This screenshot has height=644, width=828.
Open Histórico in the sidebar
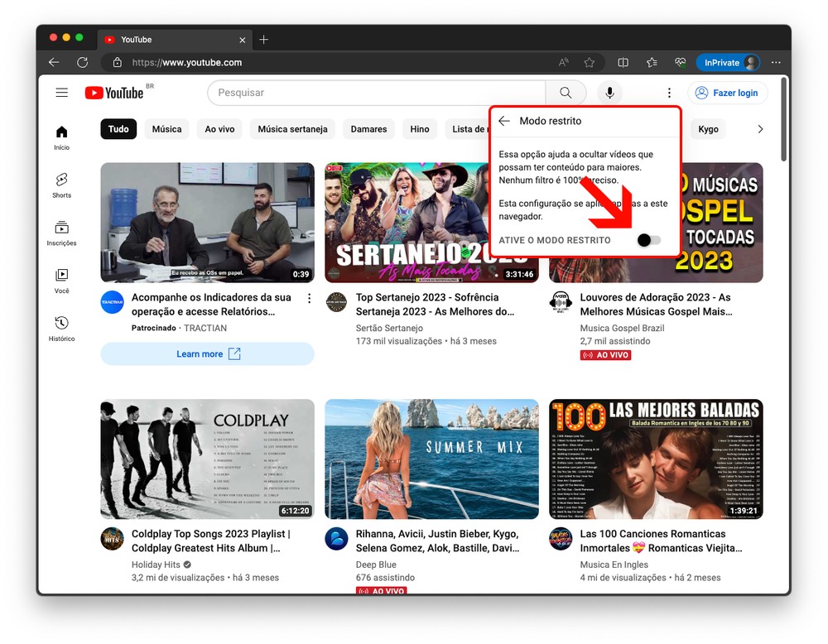[x=61, y=328]
